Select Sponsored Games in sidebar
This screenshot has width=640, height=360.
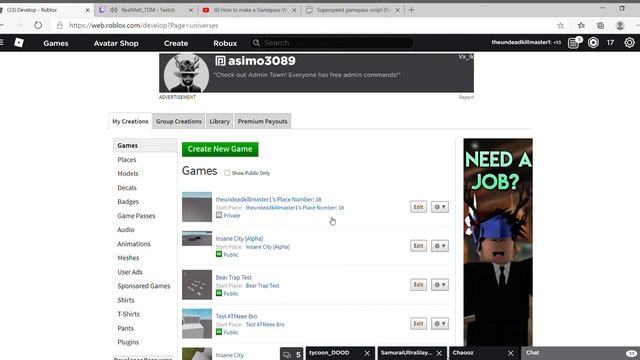point(144,286)
